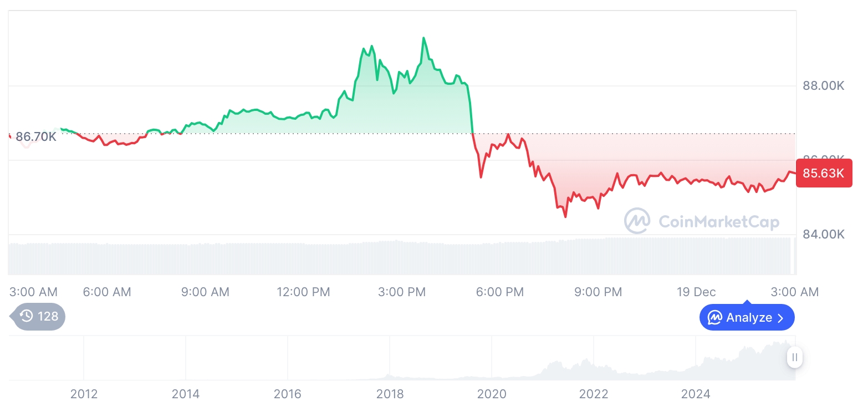The width and height of the screenshot is (868, 406).
Task: Click the history clock icon beside 128
Action: point(27,316)
